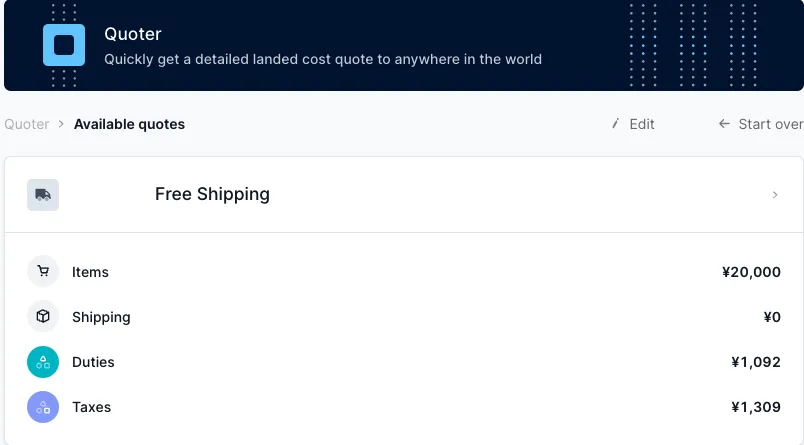804x445 pixels.
Task: Click the Duties amount ¥1,092
Action: [x=756, y=362]
